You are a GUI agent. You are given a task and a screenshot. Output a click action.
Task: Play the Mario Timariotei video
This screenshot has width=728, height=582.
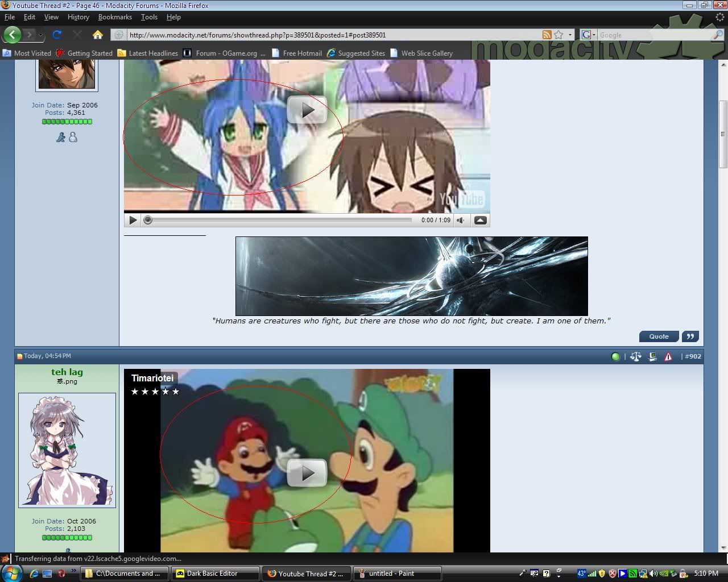point(307,473)
